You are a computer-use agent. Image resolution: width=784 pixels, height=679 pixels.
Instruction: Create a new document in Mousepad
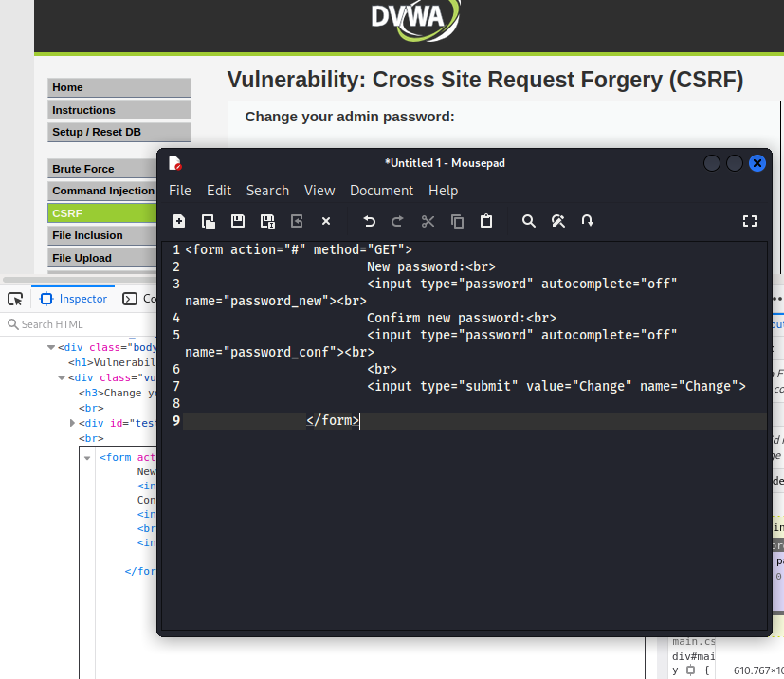pos(179,221)
